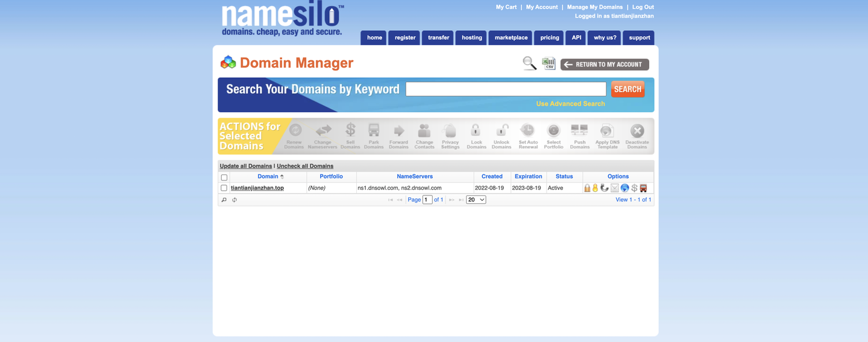Export domains with the CSV icon
Viewport: 868px width, 342px height.
coord(549,63)
